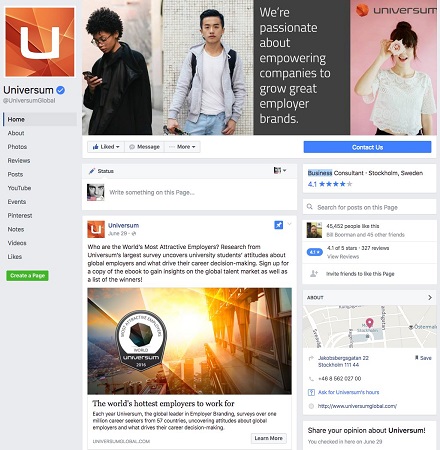This screenshot has height=450, width=440.
Task: Expand the ABOUT section arrow
Action: click(430, 297)
